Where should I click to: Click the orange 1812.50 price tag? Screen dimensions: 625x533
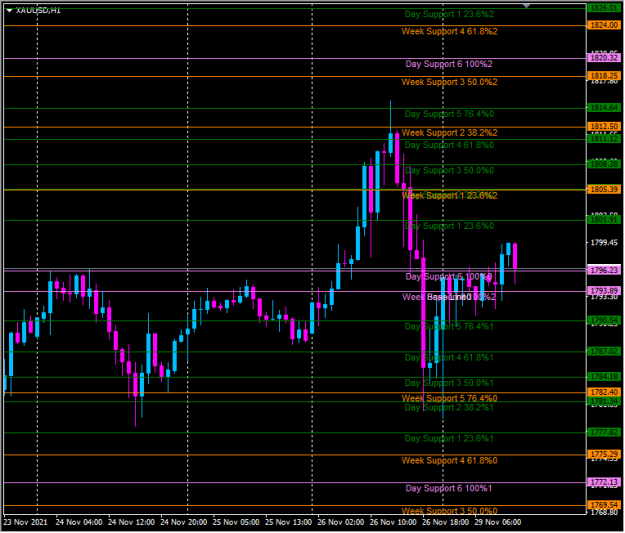pyautogui.click(x=604, y=127)
